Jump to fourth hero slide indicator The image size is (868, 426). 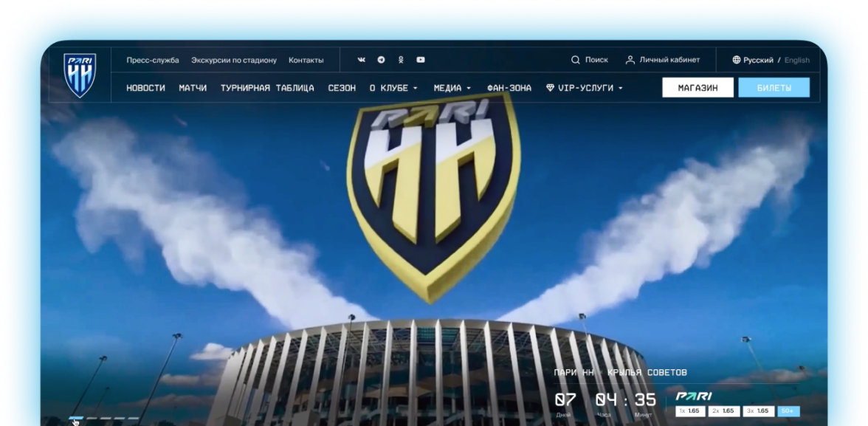(x=120, y=418)
